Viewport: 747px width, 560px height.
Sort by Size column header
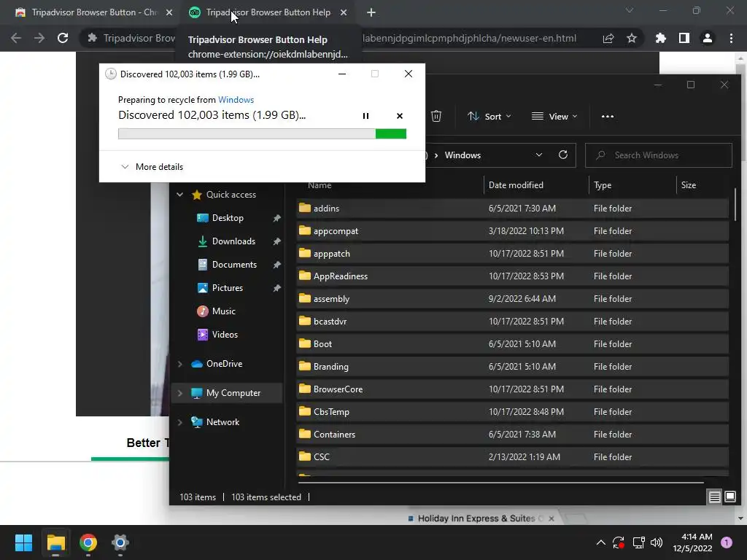pos(689,184)
